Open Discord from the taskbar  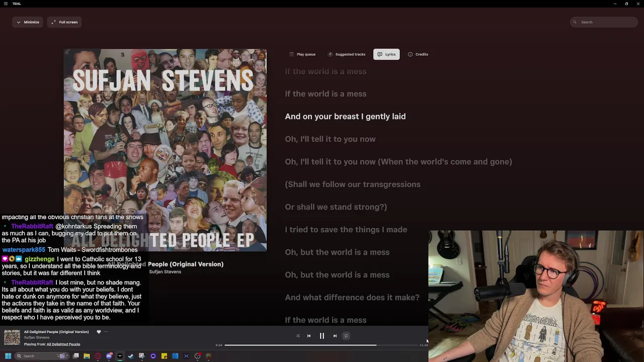109,356
